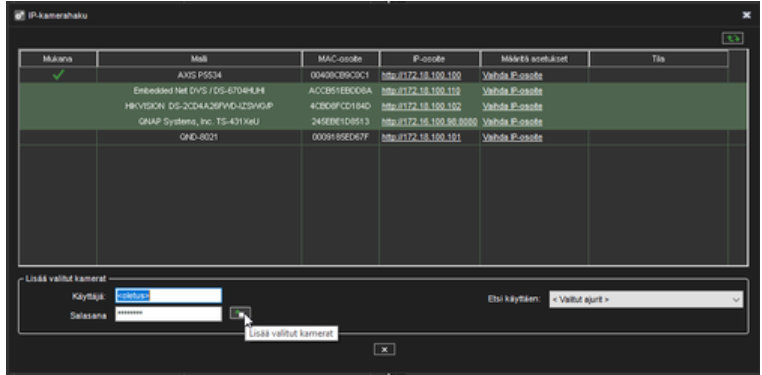Open link http://172.18.100.110
The width and height of the screenshot is (762, 375).
(421, 91)
